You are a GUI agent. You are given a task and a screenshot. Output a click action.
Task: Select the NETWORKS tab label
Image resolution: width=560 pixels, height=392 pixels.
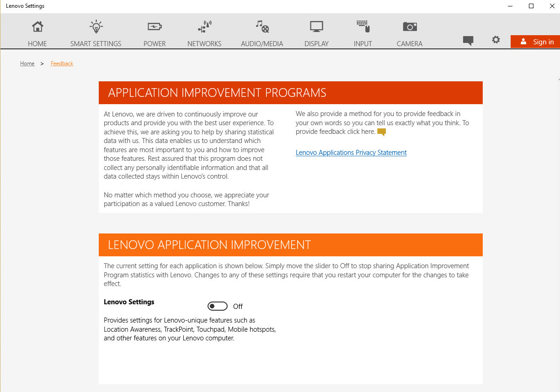pyautogui.click(x=204, y=44)
